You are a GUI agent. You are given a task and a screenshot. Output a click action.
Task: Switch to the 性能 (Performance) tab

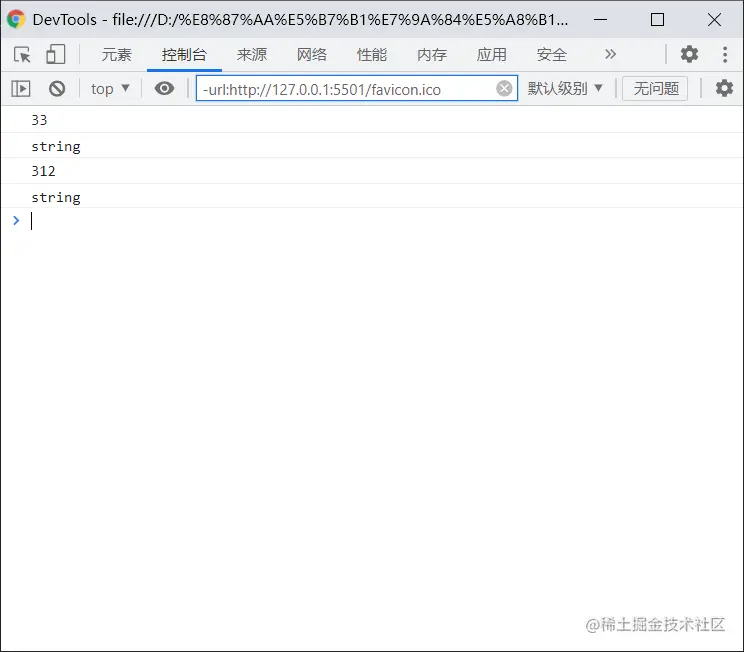(x=372, y=55)
